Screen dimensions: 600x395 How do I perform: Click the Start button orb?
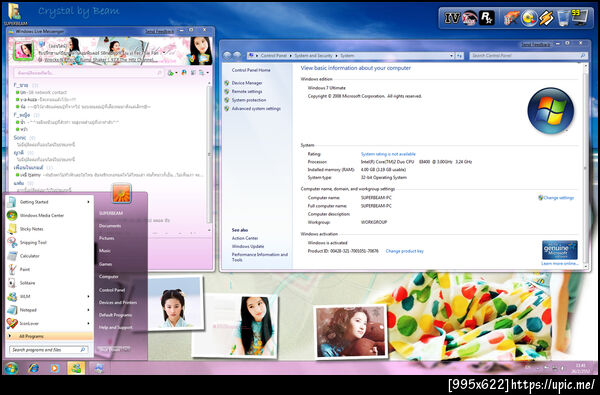coord(11,368)
